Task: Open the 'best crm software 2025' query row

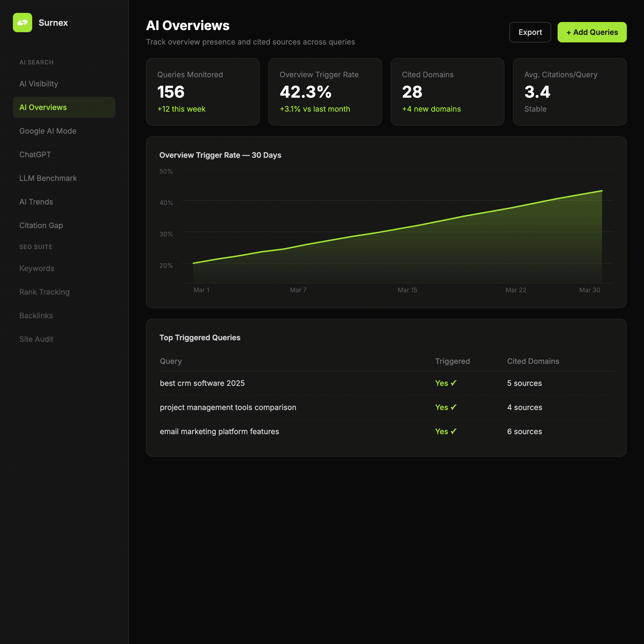Action: point(202,383)
